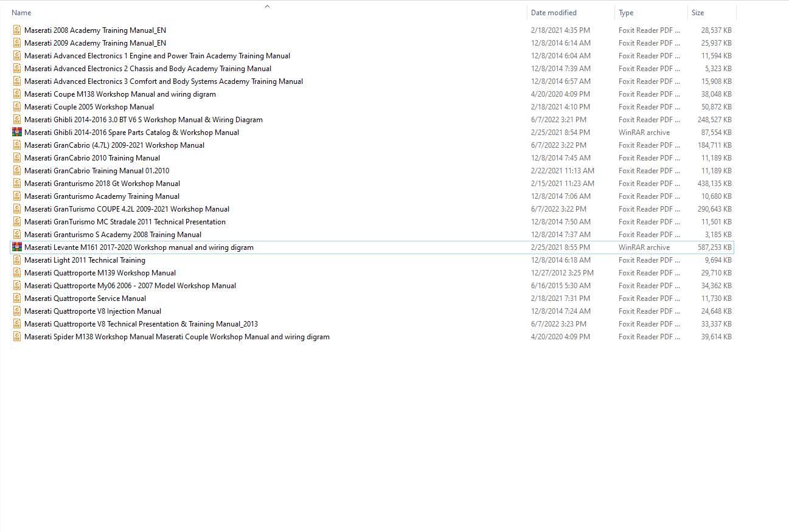Select Quattroporte V8 Technical Presentation & Training Manual_2013
Image resolution: width=789 pixels, height=532 pixels.
coord(141,323)
